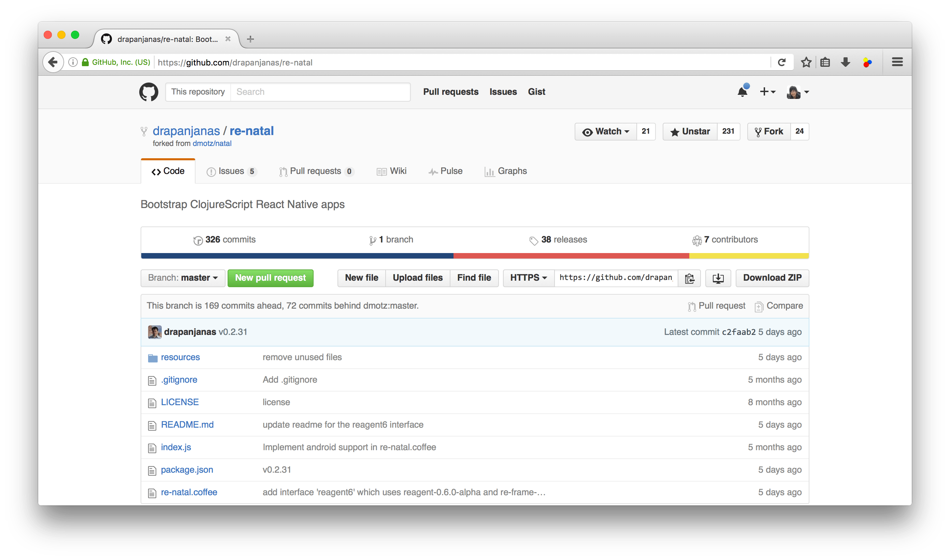Unstar the repository
Image resolution: width=950 pixels, height=560 pixels.
pos(690,132)
